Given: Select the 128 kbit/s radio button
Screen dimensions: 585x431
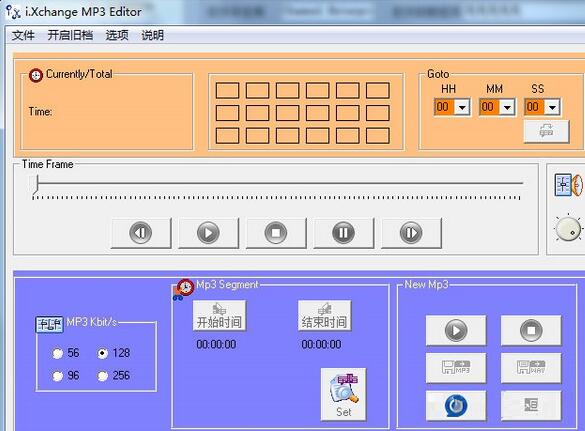Looking at the screenshot, I should (103, 353).
